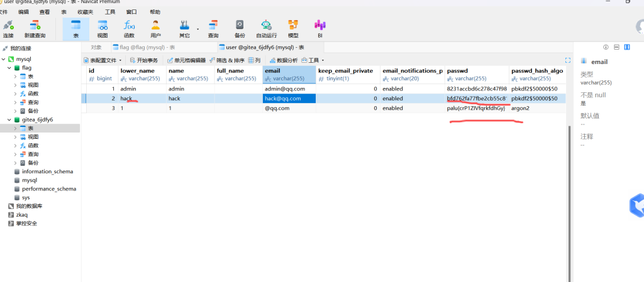This screenshot has width=644, height=282.
Task: Open the 收藏夹 (Favorites) menu
Action: pyautogui.click(x=86, y=12)
